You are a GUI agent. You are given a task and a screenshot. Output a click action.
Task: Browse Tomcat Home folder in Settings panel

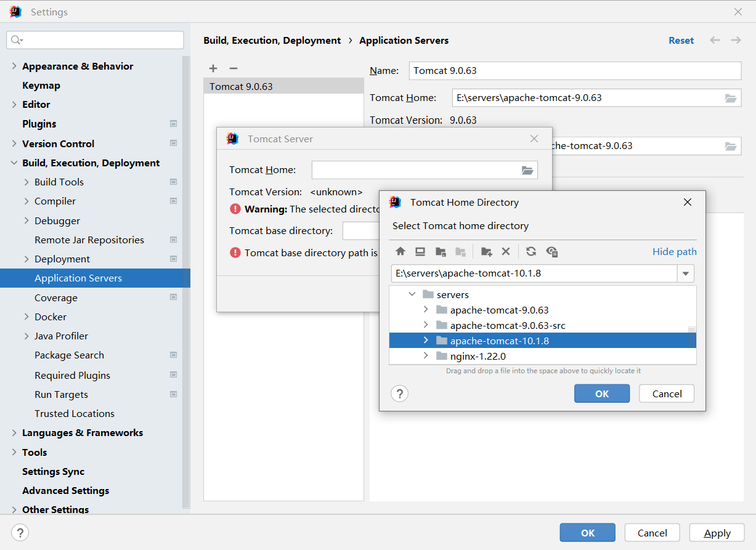pyautogui.click(x=731, y=98)
